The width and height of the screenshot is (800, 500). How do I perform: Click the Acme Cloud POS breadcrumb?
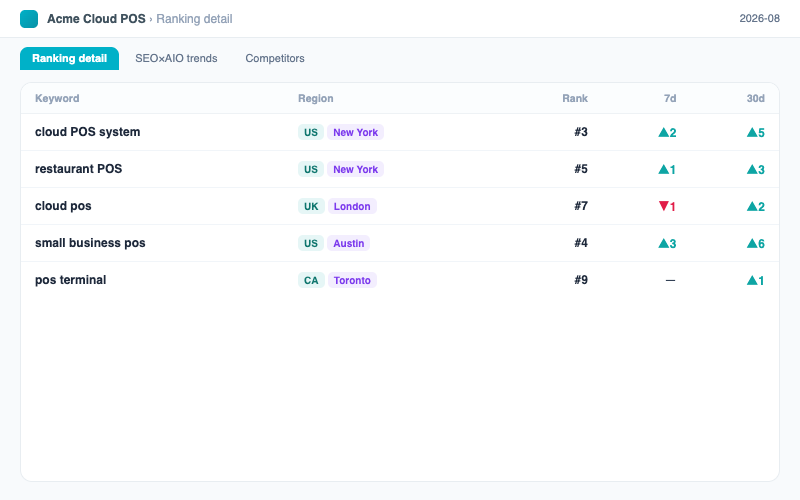(x=96, y=19)
